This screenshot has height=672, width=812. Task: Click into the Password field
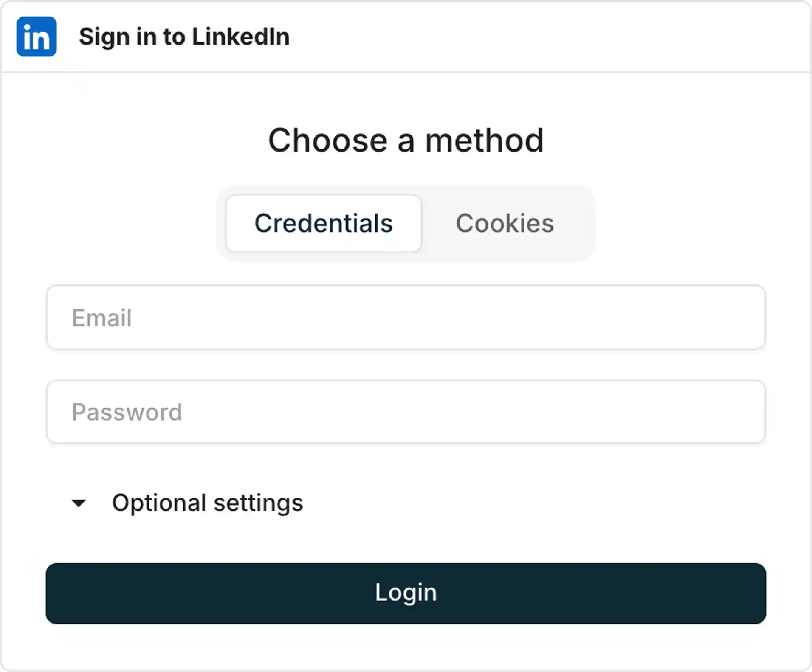[406, 412]
